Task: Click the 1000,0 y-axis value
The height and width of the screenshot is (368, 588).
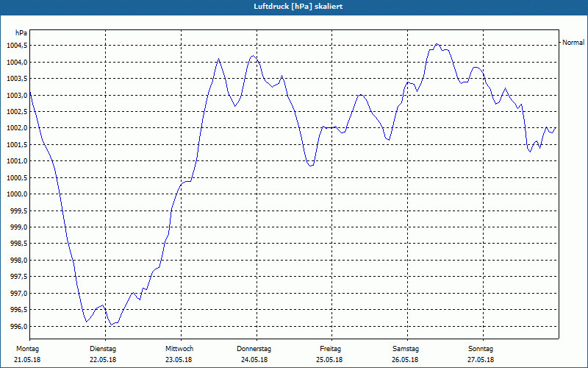Action: (17, 194)
